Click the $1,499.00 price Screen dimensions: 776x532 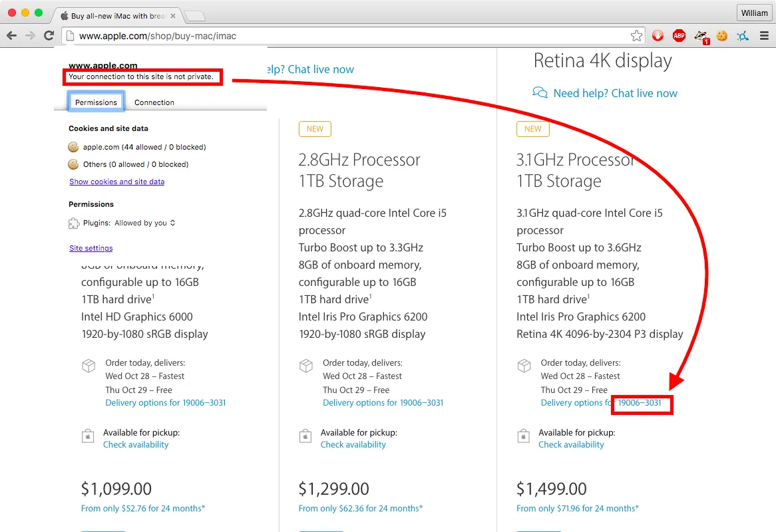pyautogui.click(x=551, y=489)
